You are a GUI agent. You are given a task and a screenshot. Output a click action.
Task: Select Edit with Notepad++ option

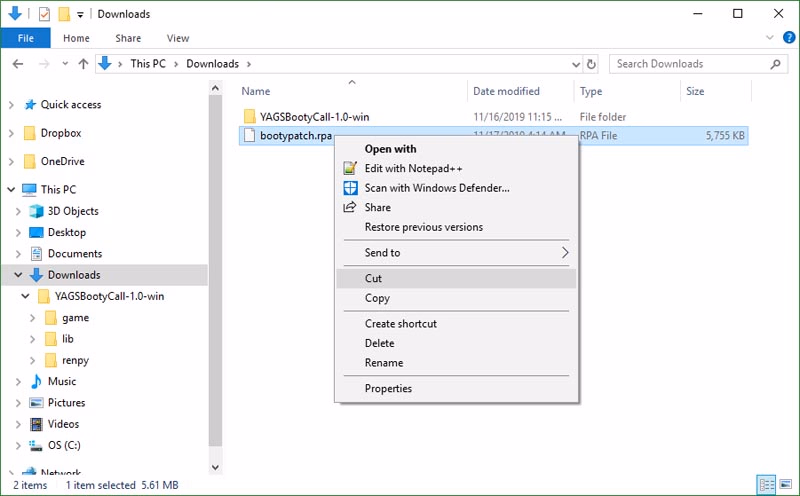click(413, 169)
